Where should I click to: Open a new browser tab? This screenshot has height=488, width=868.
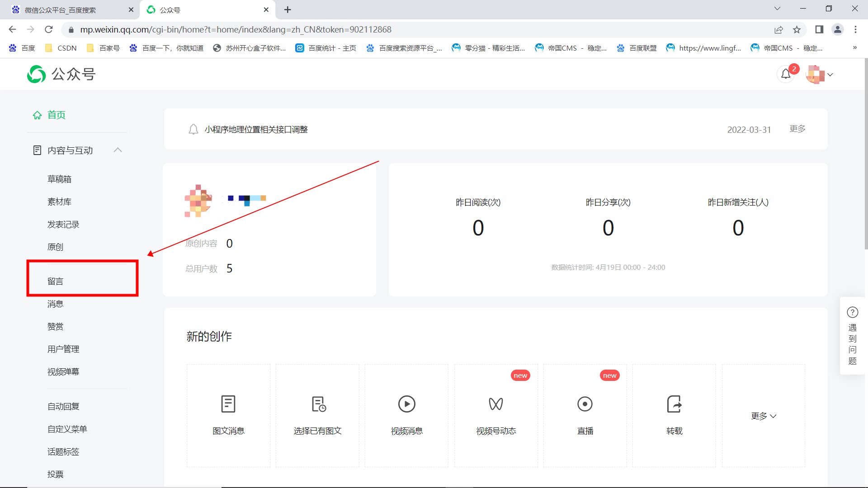coord(288,9)
